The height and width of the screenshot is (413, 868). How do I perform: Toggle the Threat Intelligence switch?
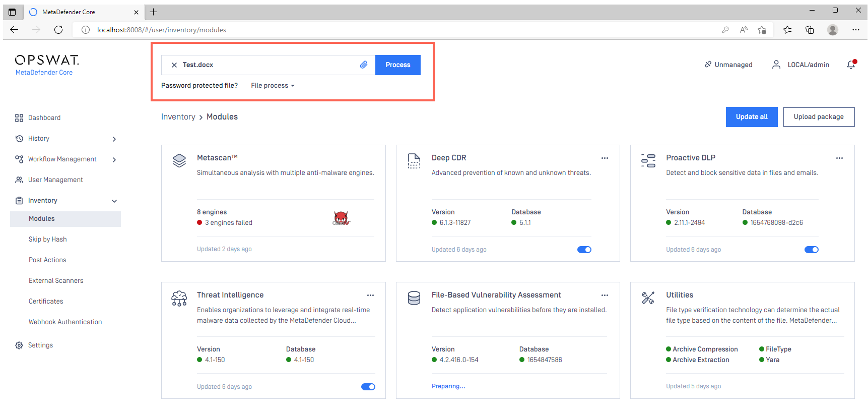pos(368,387)
